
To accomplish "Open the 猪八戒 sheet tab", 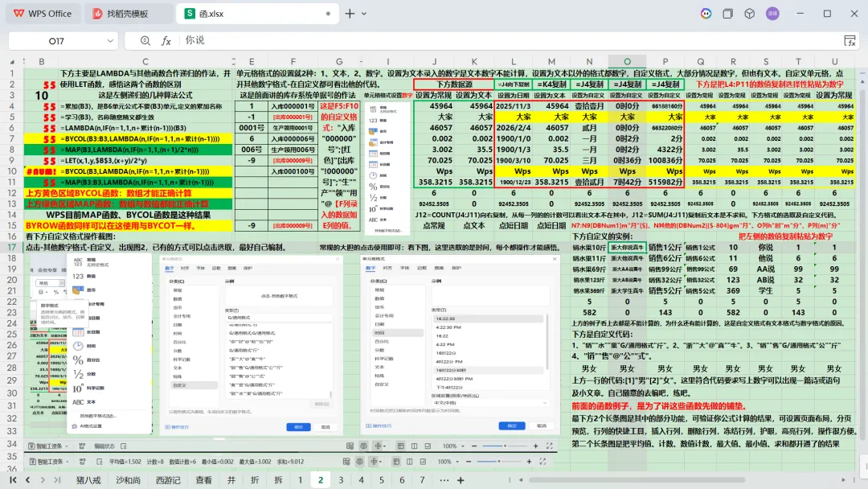I will [x=88, y=480].
